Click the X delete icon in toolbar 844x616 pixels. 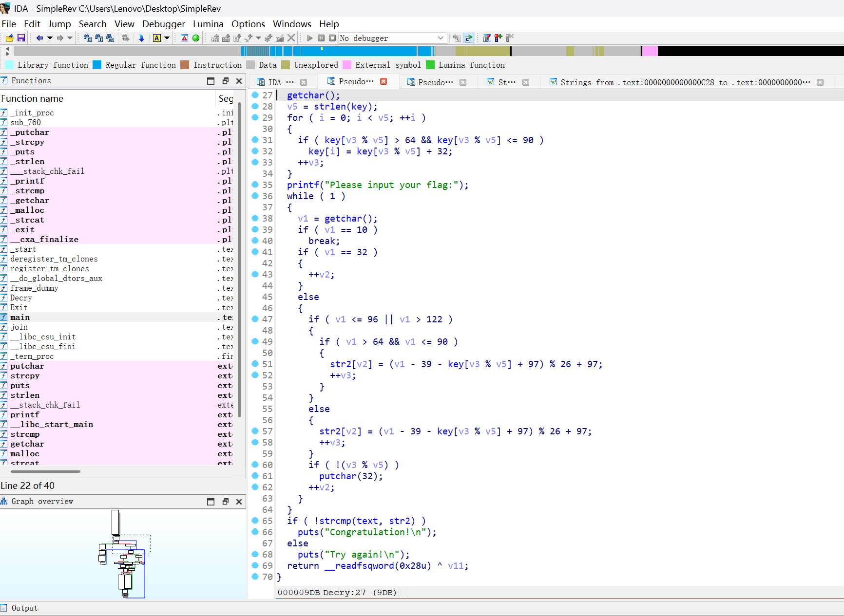pyautogui.click(x=291, y=38)
